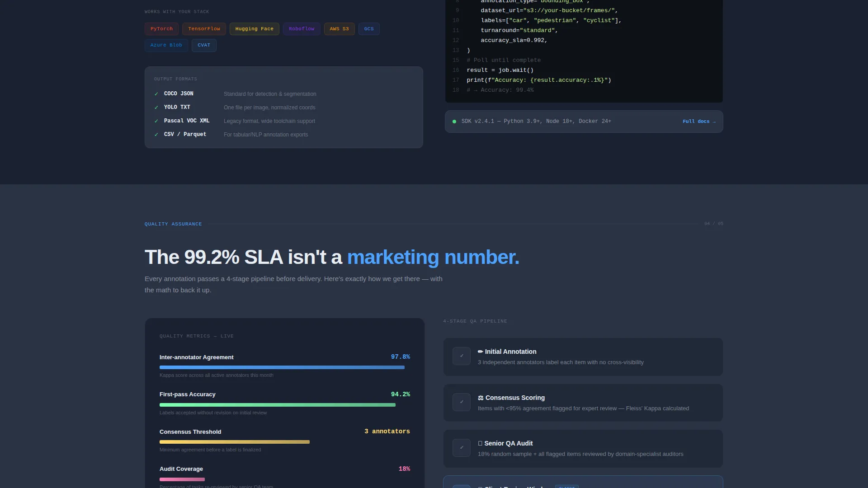The height and width of the screenshot is (488, 868).
Task: Click the print Accuracy code line
Action: pos(539,80)
